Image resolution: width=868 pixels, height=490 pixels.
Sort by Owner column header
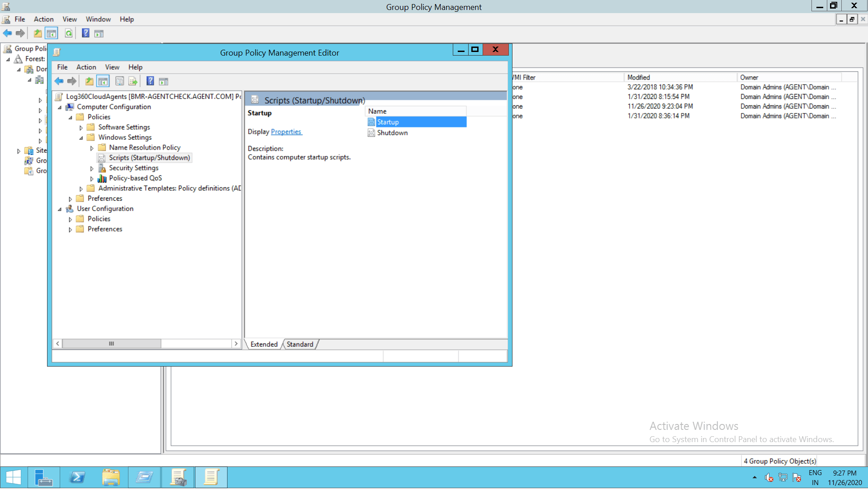pos(789,77)
